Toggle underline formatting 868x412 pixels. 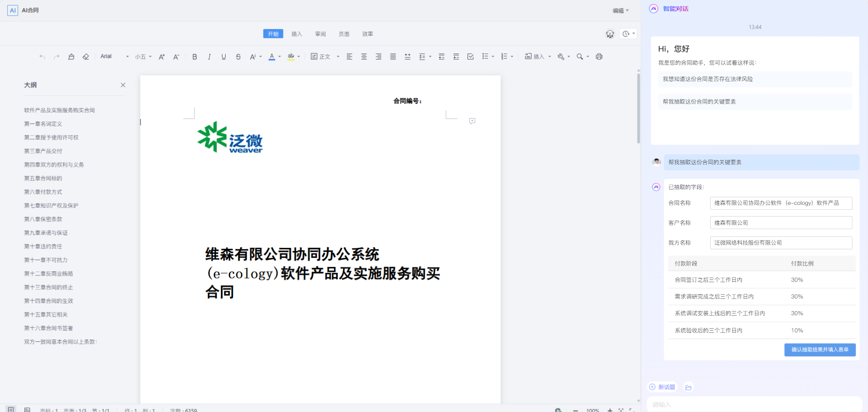coord(223,57)
